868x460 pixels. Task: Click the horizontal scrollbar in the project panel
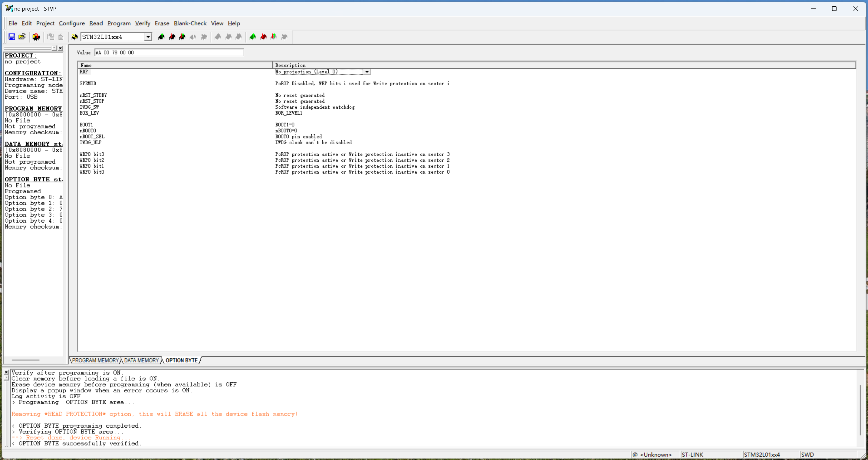pos(25,360)
